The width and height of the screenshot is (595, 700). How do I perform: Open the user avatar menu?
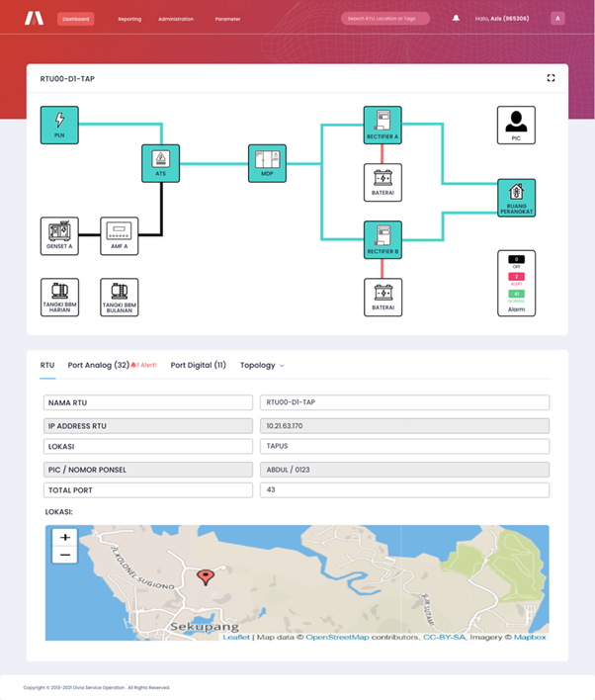coord(557,18)
